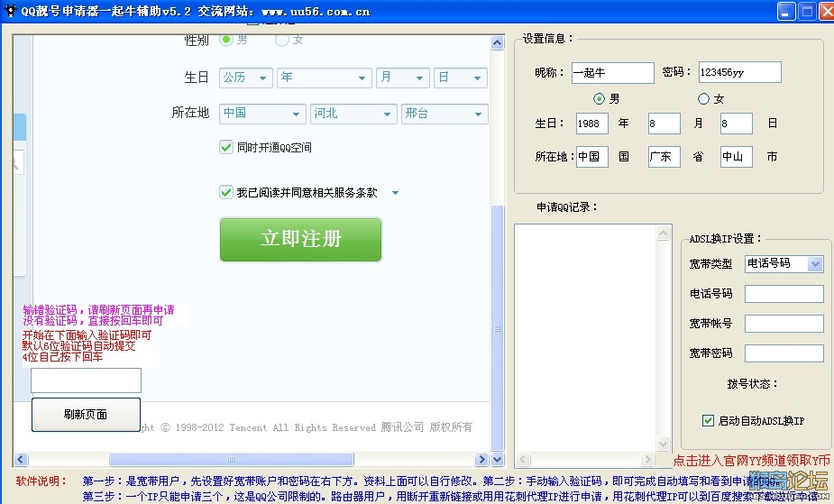Click web page horizontal scrollbar thumb

click(231, 459)
